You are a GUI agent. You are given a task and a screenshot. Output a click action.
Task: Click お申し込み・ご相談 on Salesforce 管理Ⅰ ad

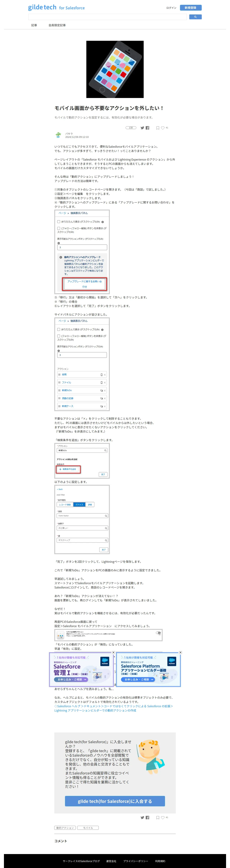tap(71, 680)
